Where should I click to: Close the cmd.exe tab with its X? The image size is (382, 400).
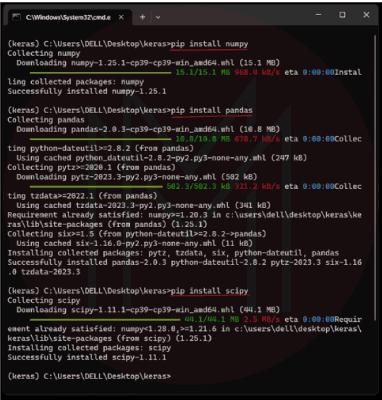click(x=121, y=17)
